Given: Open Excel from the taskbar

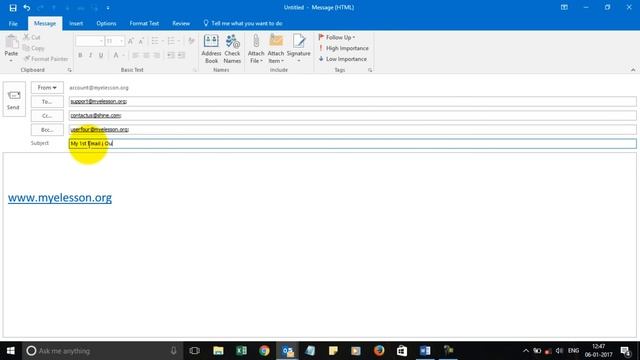Looking at the screenshot, I should [x=241, y=351].
